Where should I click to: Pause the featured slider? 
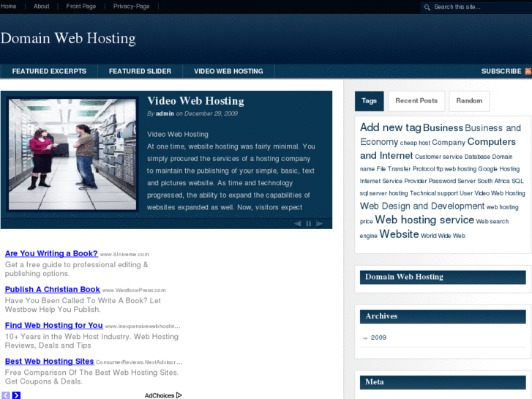coord(308,223)
